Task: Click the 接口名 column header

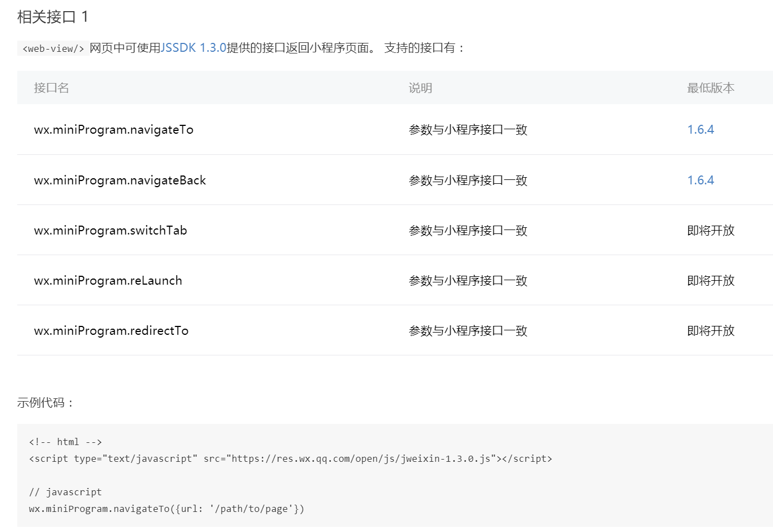Action: pyautogui.click(x=51, y=88)
